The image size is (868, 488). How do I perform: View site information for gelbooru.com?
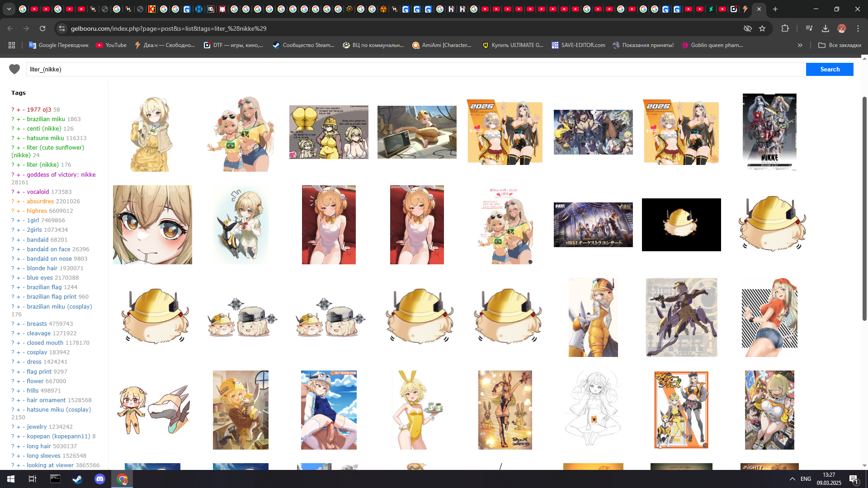62,28
